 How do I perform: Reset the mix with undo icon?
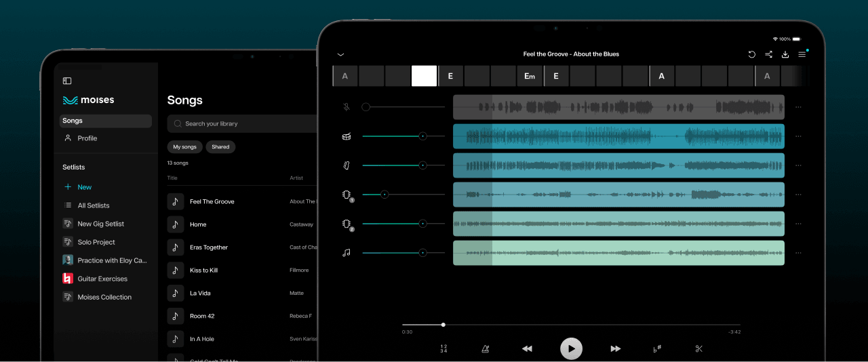(752, 54)
